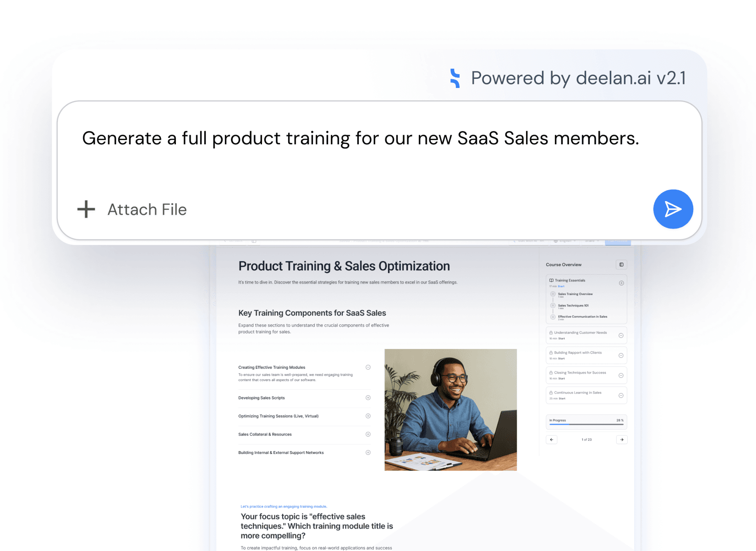Focus the prompt text input about SaaS Sales training
Screen dimensions: 756x551
(x=360, y=138)
